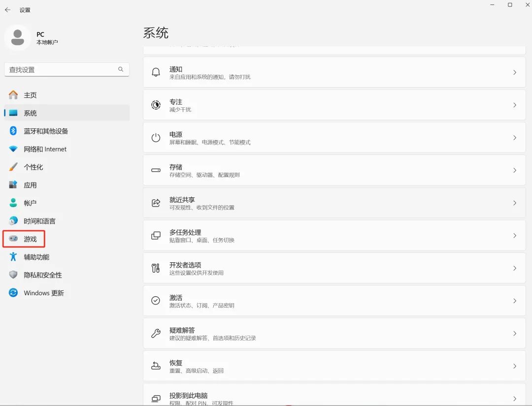Select 个性化 in the sidebar
532x406 pixels.
pyautogui.click(x=67, y=167)
